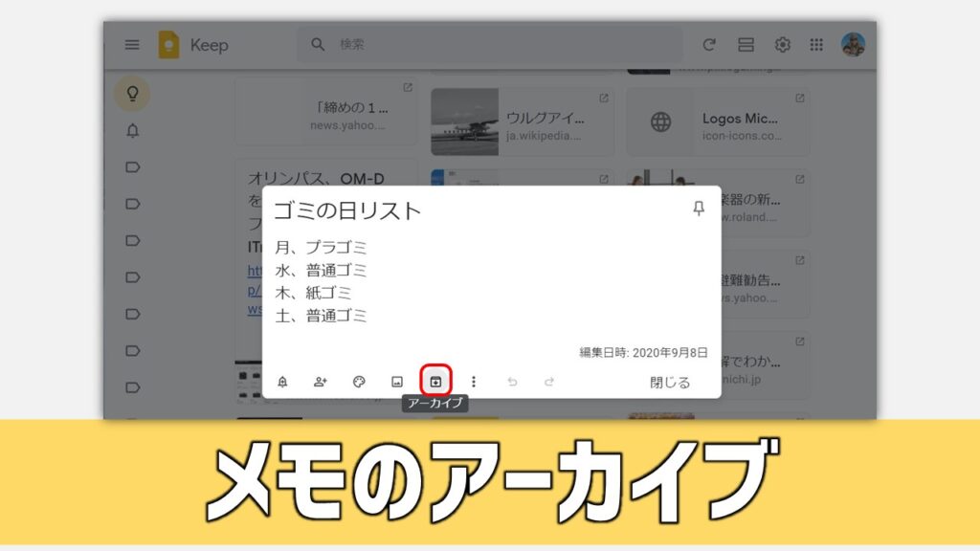Select the Reminders bell in sidebar

click(132, 131)
